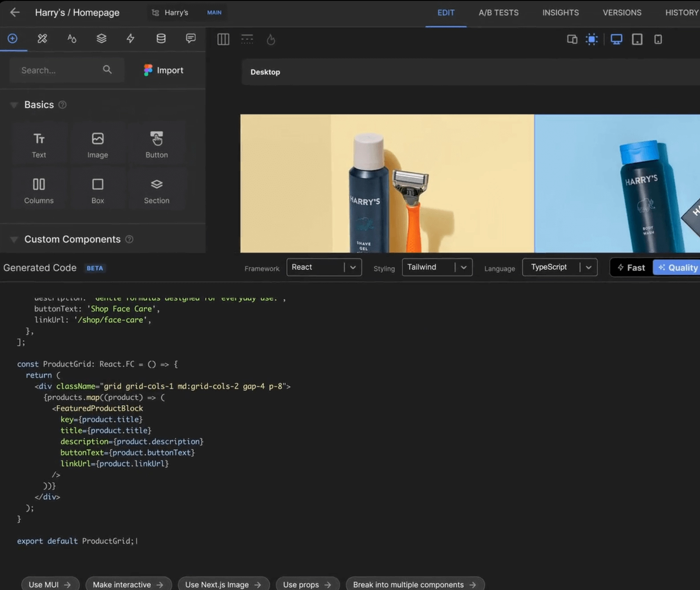Image resolution: width=700 pixels, height=590 pixels.
Task: Switch to tablet preview device icon
Action: [637, 40]
